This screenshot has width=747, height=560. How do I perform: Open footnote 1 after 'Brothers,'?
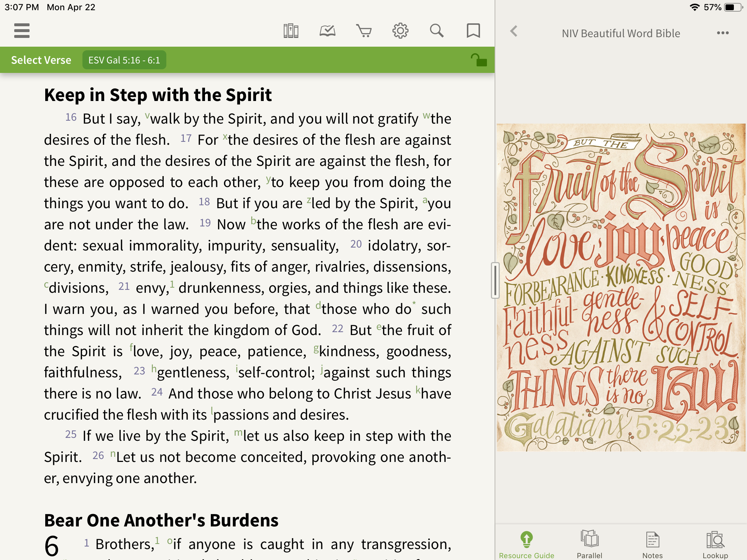157,540
